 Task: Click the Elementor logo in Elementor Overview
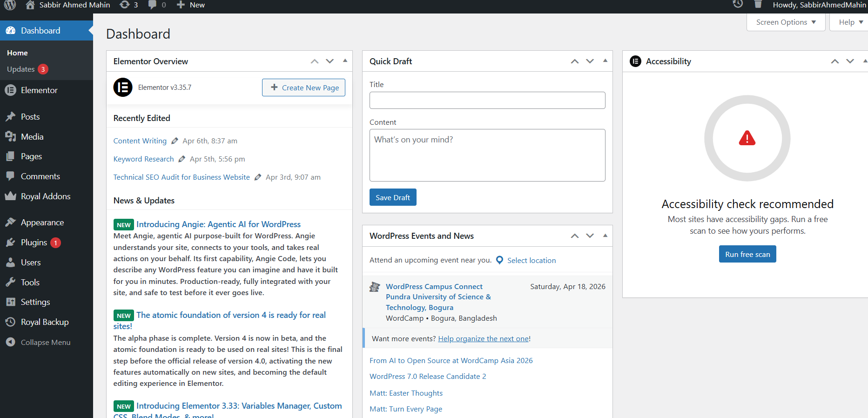coord(123,87)
